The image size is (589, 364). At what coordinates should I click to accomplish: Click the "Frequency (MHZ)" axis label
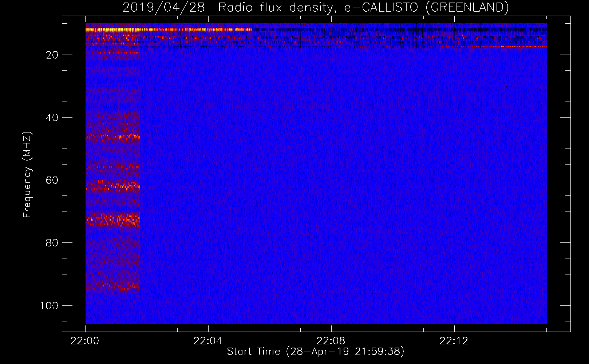(27, 175)
